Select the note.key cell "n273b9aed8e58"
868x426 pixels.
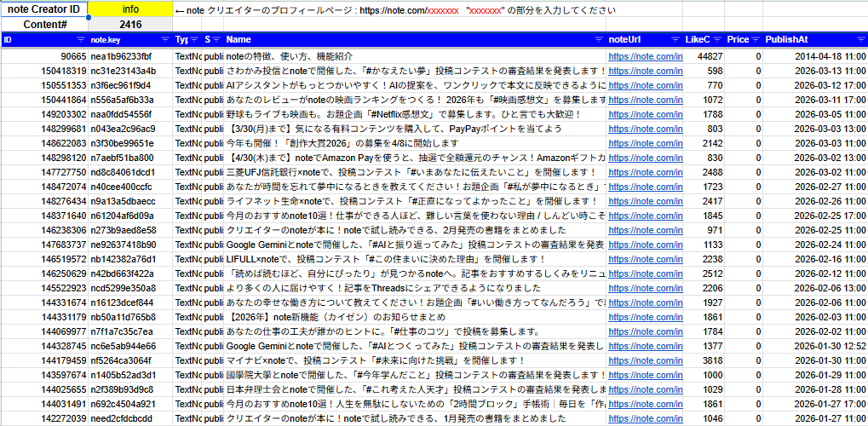(124, 230)
